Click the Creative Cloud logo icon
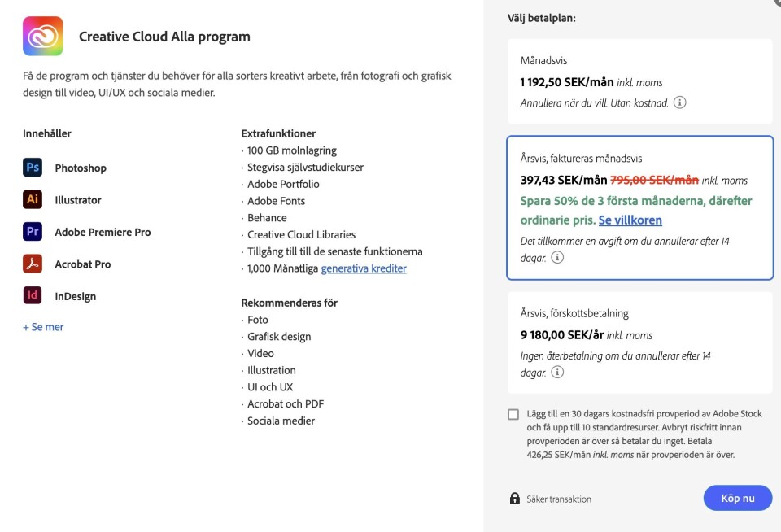Viewport: 781px width, 532px height. (x=43, y=37)
